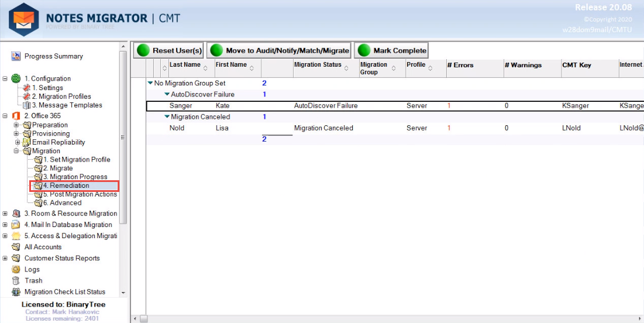Click the sidebar scrollbar down arrow
The width and height of the screenshot is (644, 323).
[123, 293]
